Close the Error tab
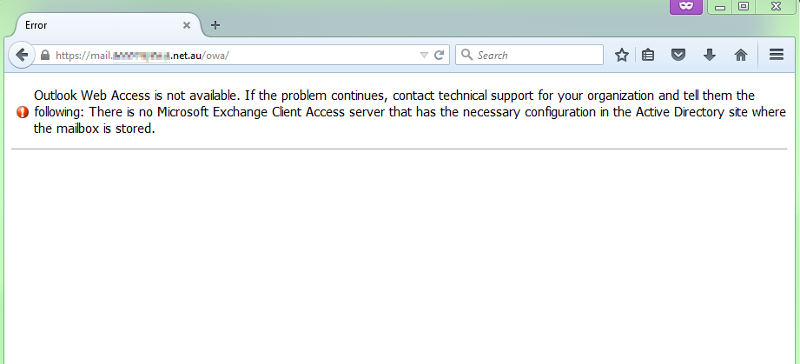 pos(187,25)
